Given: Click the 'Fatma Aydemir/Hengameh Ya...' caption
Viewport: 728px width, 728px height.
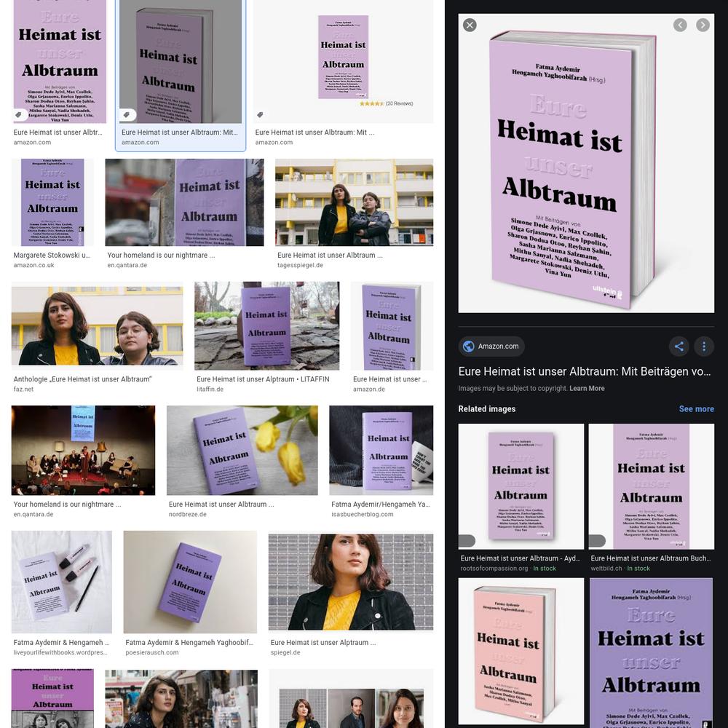Looking at the screenshot, I should 381,505.
